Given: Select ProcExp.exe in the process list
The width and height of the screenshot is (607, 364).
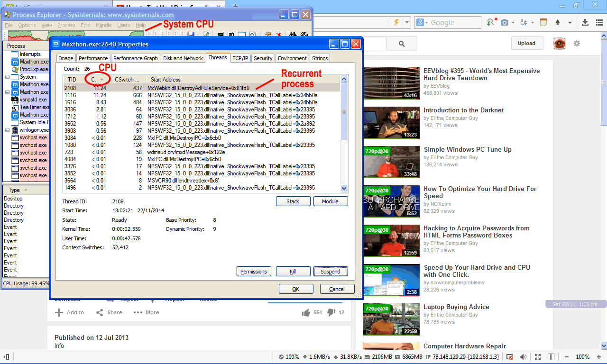Looking at the screenshot, I should tap(29, 69).
